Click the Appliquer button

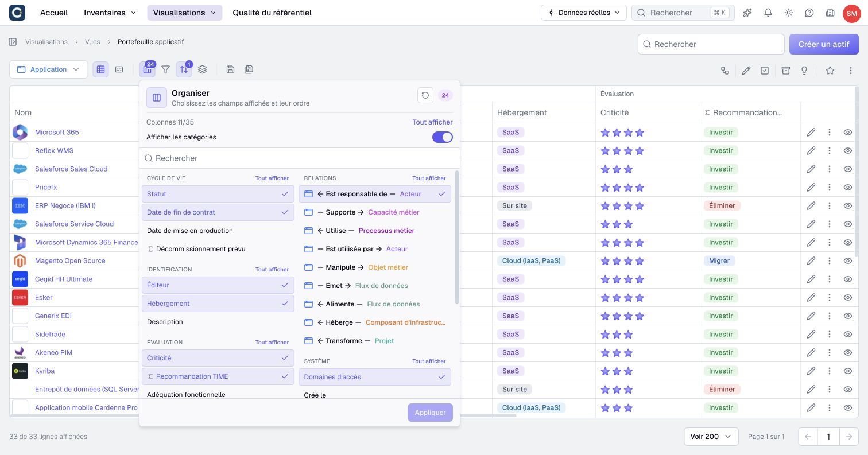coord(430,413)
